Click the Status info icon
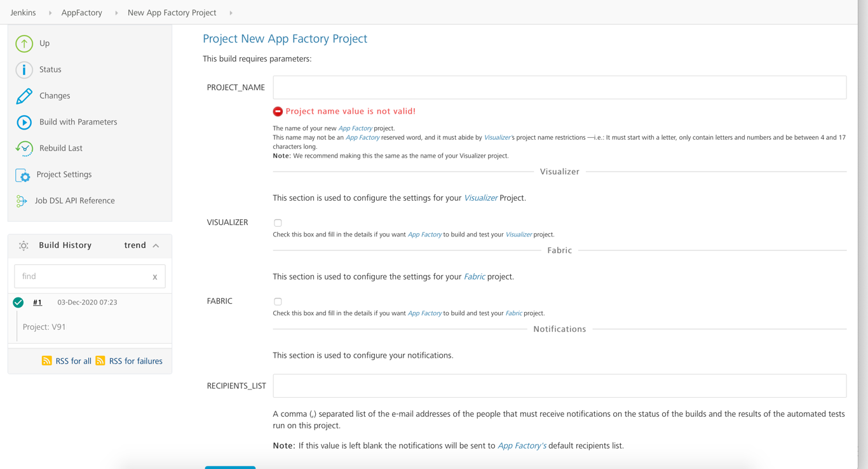 [x=24, y=70]
